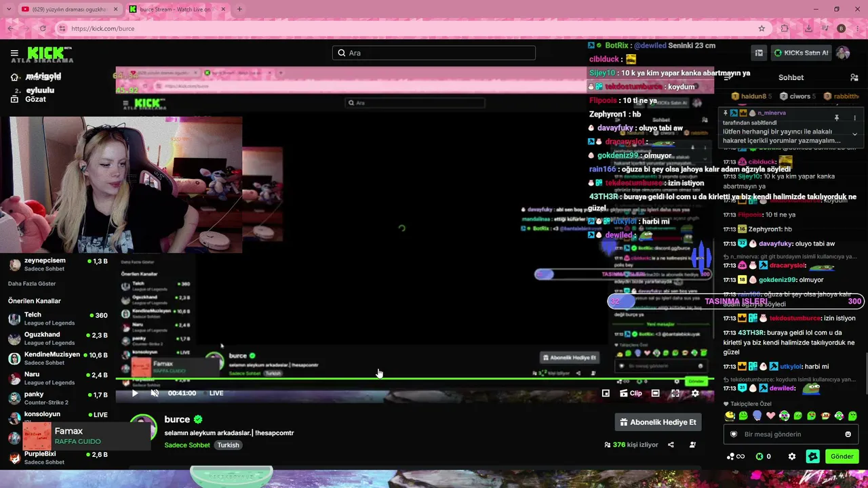Open Oguzkhand channel in sidebar
The width and height of the screenshot is (868, 488).
[x=58, y=338]
